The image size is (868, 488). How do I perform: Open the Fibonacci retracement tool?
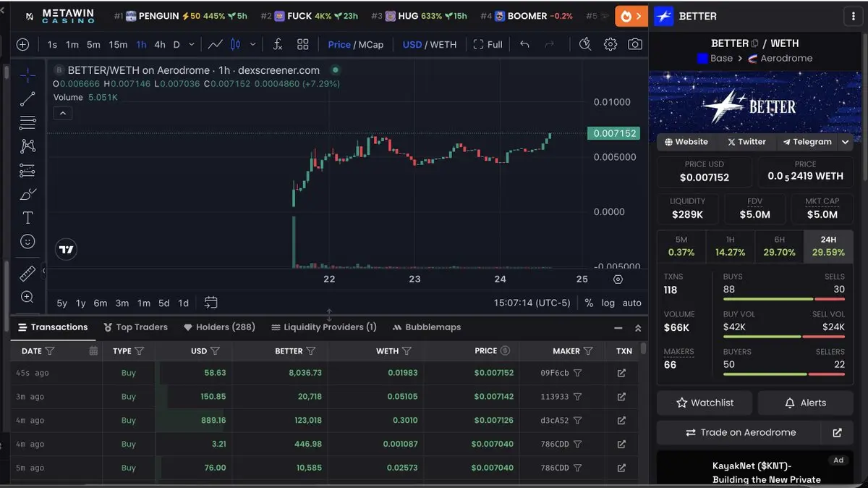pos(27,122)
